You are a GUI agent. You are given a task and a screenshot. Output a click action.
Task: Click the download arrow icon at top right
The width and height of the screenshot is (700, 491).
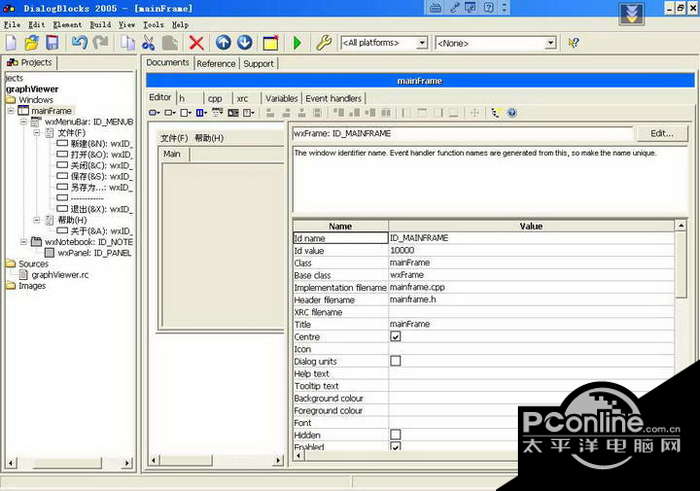point(631,14)
